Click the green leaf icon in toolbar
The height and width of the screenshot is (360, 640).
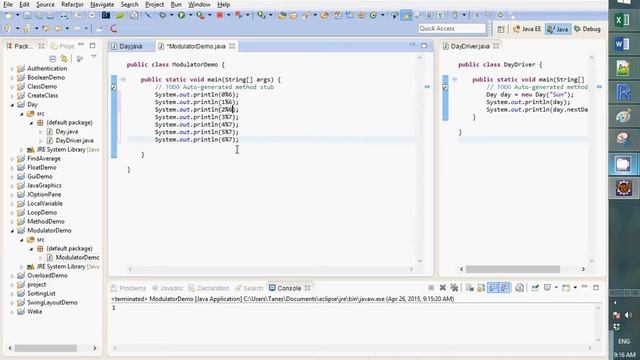pos(120,16)
